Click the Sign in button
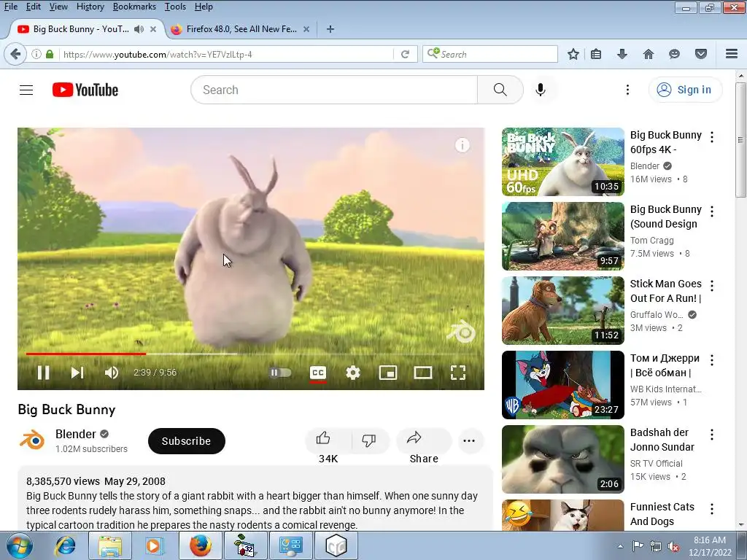The width and height of the screenshot is (747, 560). point(685,90)
